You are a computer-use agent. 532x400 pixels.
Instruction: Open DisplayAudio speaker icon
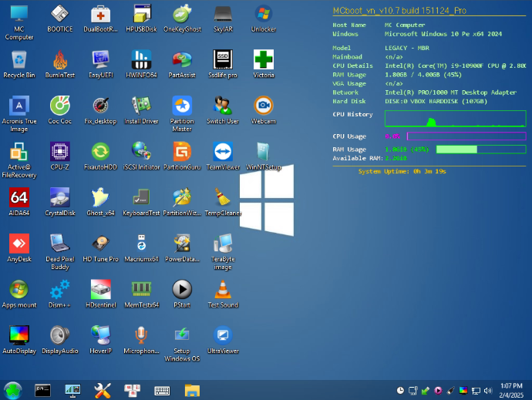pyautogui.click(x=59, y=340)
